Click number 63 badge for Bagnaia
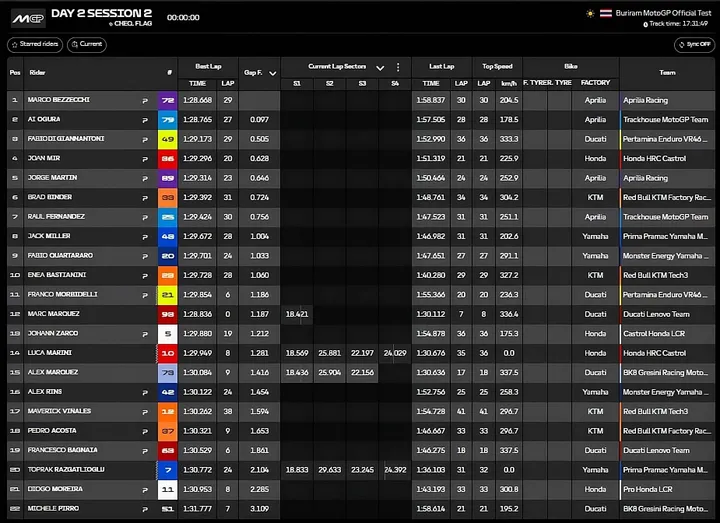The image size is (720, 523). (168, 450)
